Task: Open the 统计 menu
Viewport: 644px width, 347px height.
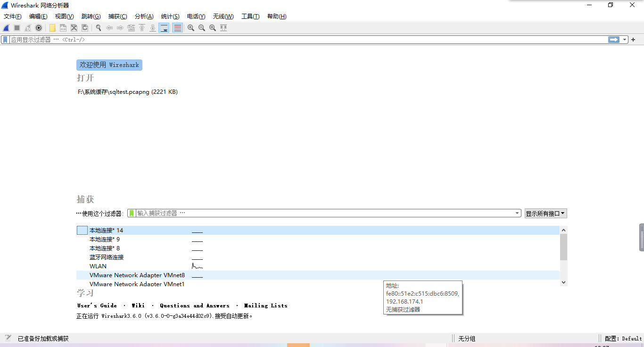Action: pyautogui.click(x=170, y=16)
